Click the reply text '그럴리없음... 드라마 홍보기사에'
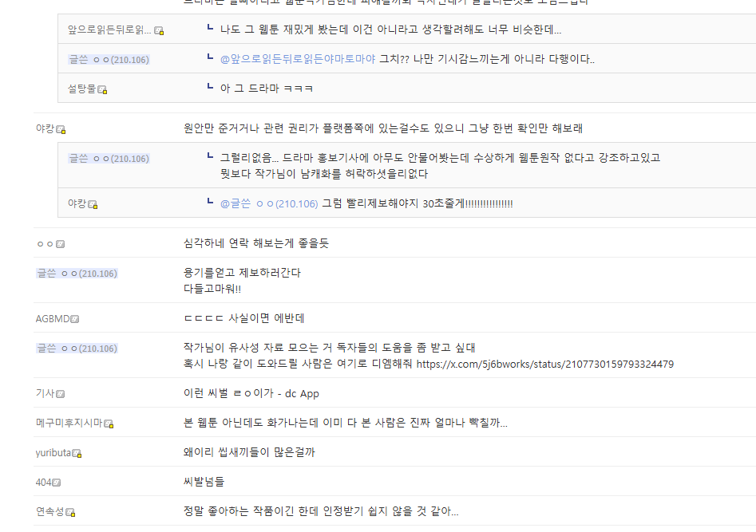Image resolution: width=756 pixels, height=532 pixels. (440, 166)
